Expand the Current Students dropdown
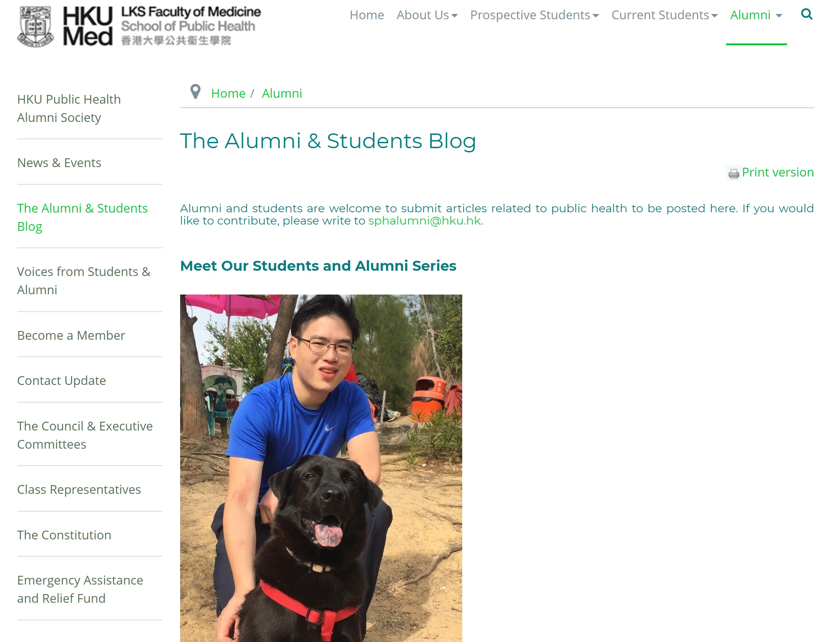Viewport: 840px width, 642px height. [664, 15]
